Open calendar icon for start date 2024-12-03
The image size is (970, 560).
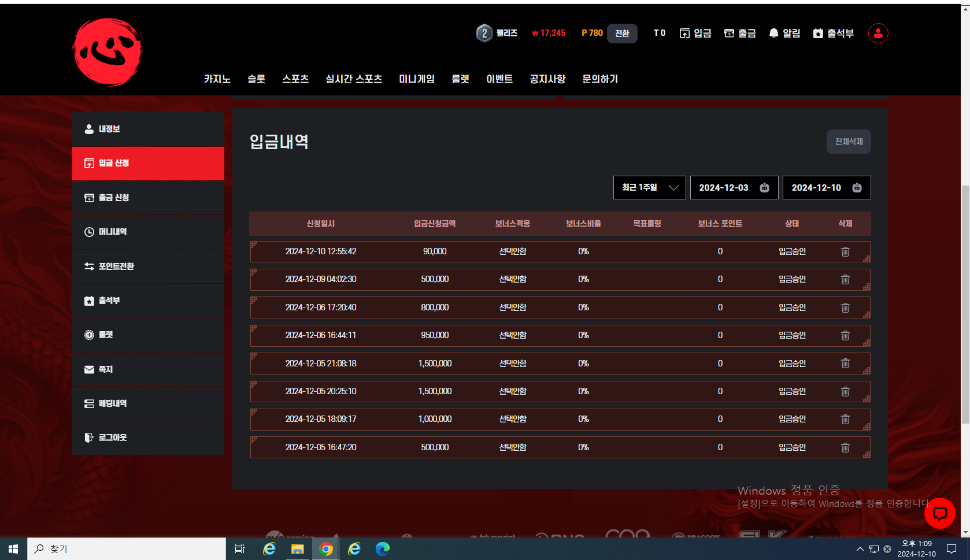coord(764,188)
